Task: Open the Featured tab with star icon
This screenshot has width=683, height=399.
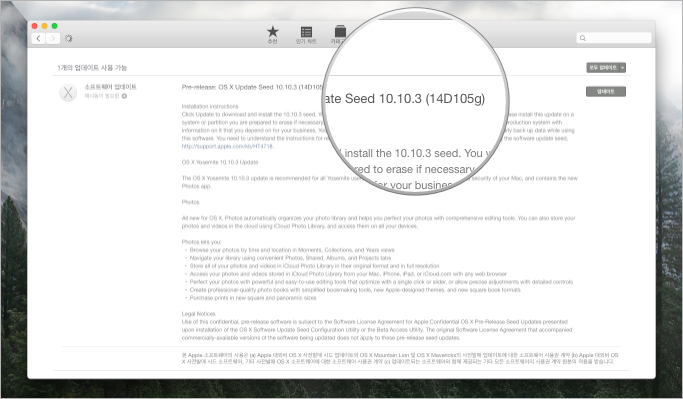Action: pyautogui.click(x=273, y=34)
